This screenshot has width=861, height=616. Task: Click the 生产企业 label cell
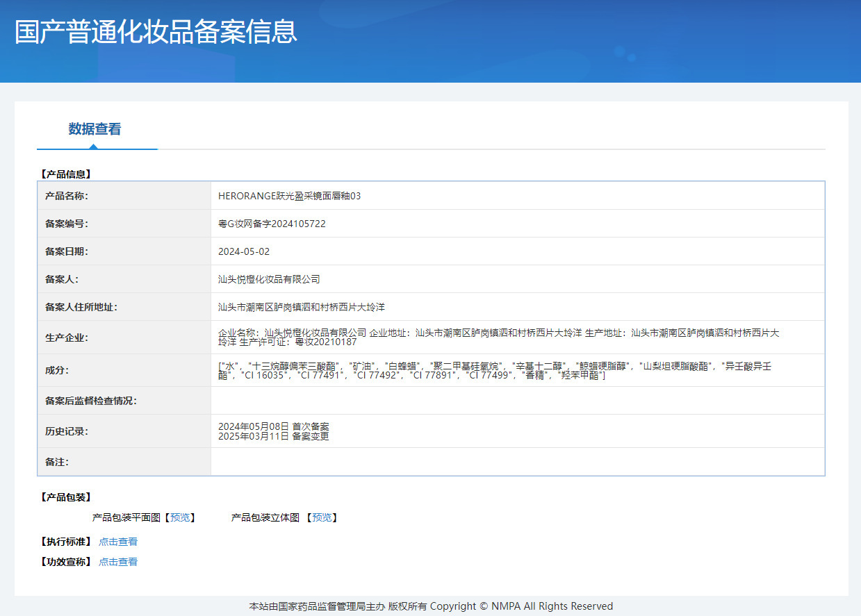(124, 338)
